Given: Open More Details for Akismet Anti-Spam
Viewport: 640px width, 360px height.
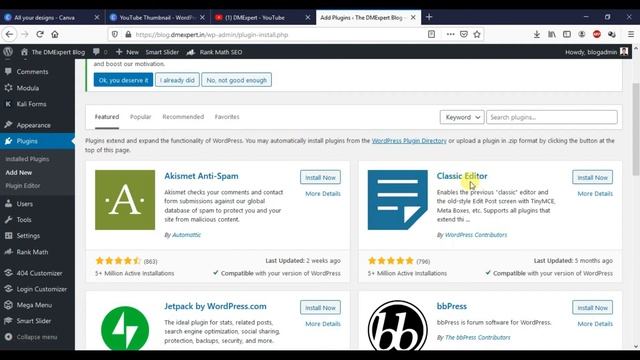Looking at the screenshot, I should point(323,193).
